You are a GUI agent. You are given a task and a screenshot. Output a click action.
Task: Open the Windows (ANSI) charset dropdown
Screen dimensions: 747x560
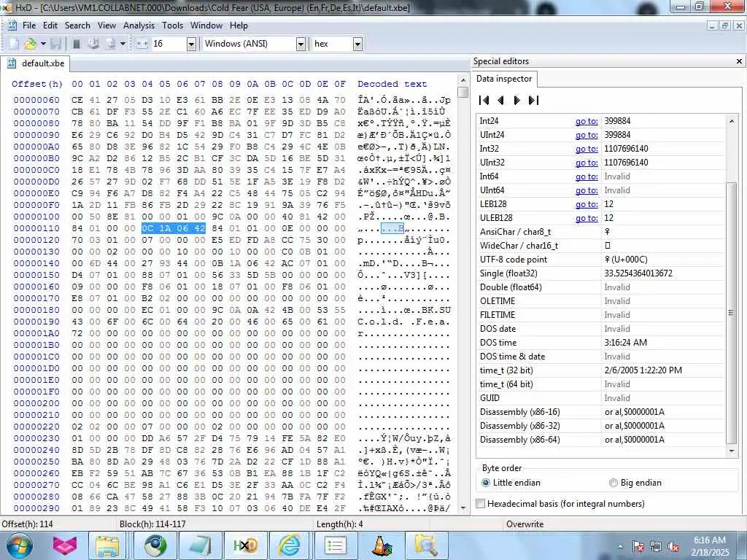[301, 44]
